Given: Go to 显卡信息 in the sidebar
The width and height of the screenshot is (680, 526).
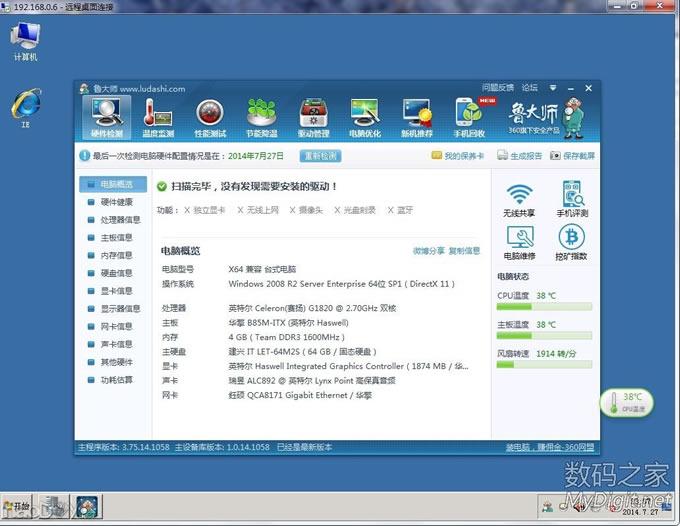Looking at the screenshot, I should [117, 291].
